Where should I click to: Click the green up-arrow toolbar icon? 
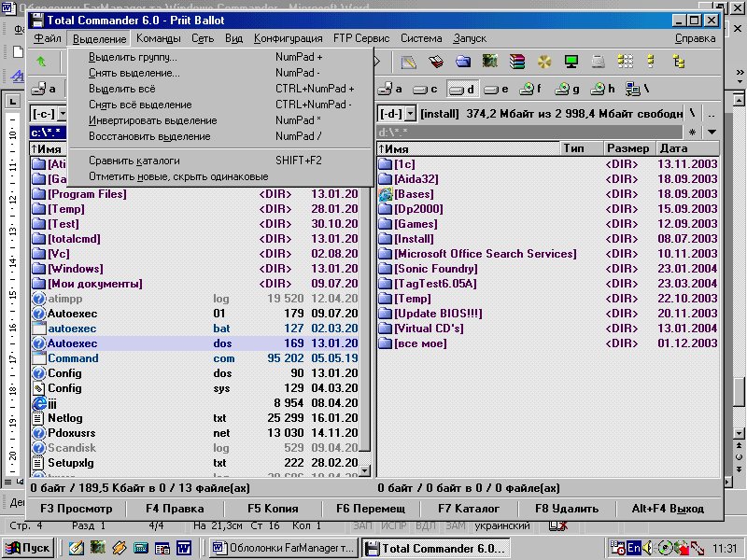41,62
